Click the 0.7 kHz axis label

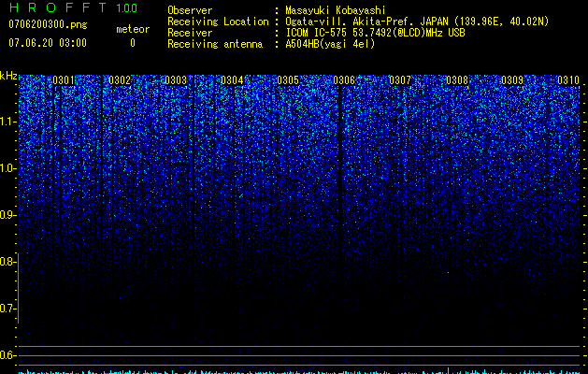pos(7,309)
